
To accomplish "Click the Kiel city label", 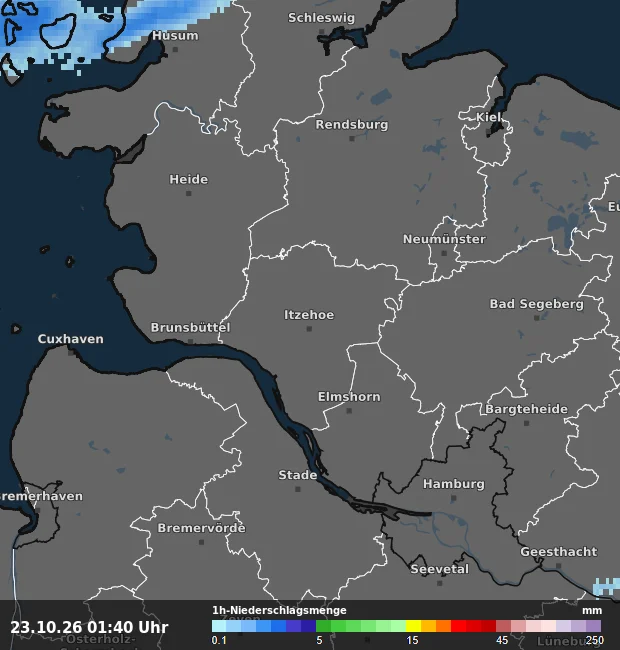I will click(x=488, y=117).
